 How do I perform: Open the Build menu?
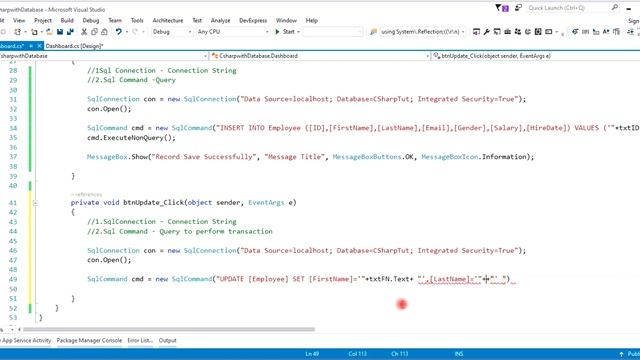coord(67,20)
